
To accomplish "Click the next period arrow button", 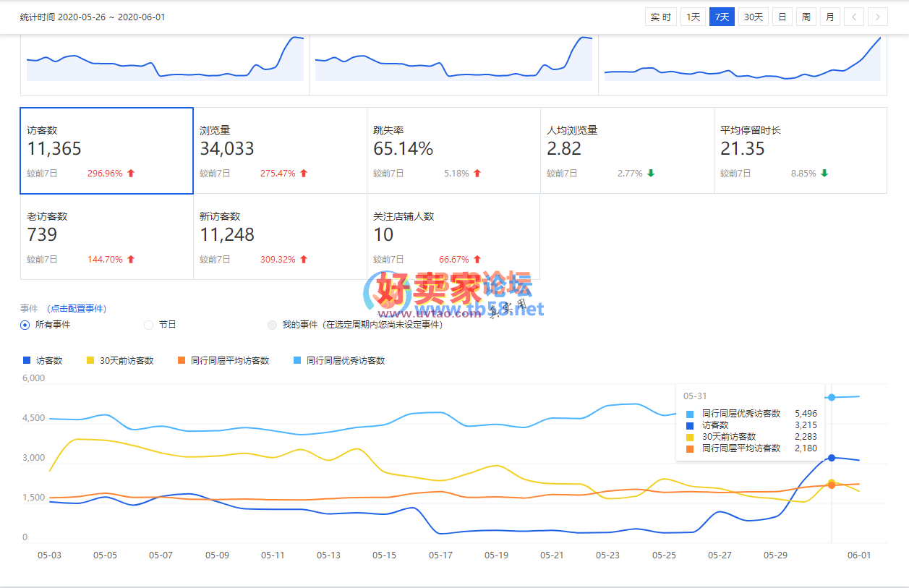I will tap(878, 17).
